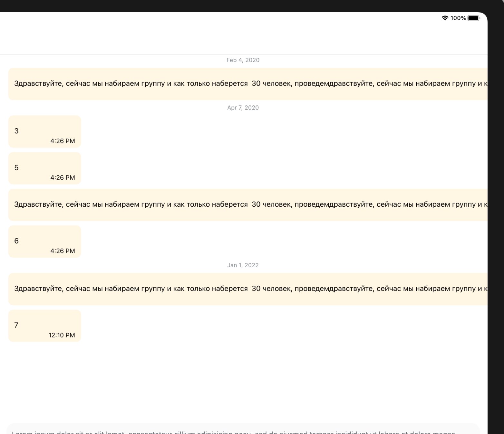Open the long message under Jan 1, 2022

(x=248, y=289)
